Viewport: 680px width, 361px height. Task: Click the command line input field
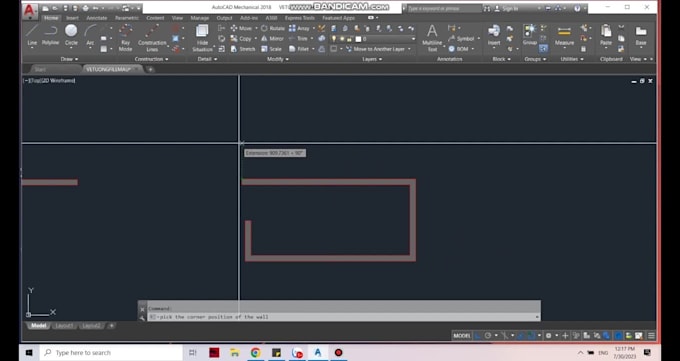[343, 317]
